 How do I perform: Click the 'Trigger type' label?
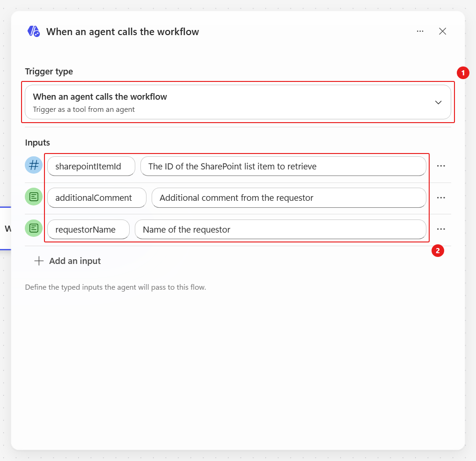[49, 71]
